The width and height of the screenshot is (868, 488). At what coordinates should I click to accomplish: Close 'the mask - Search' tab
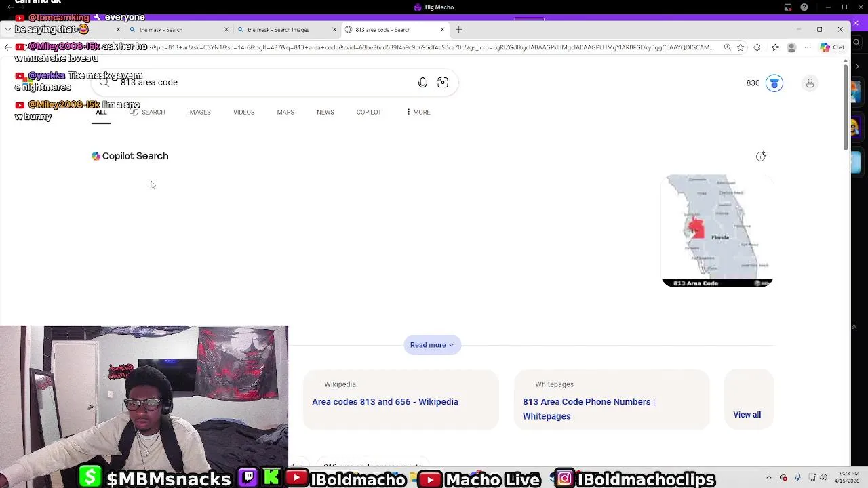pos(226,30)
